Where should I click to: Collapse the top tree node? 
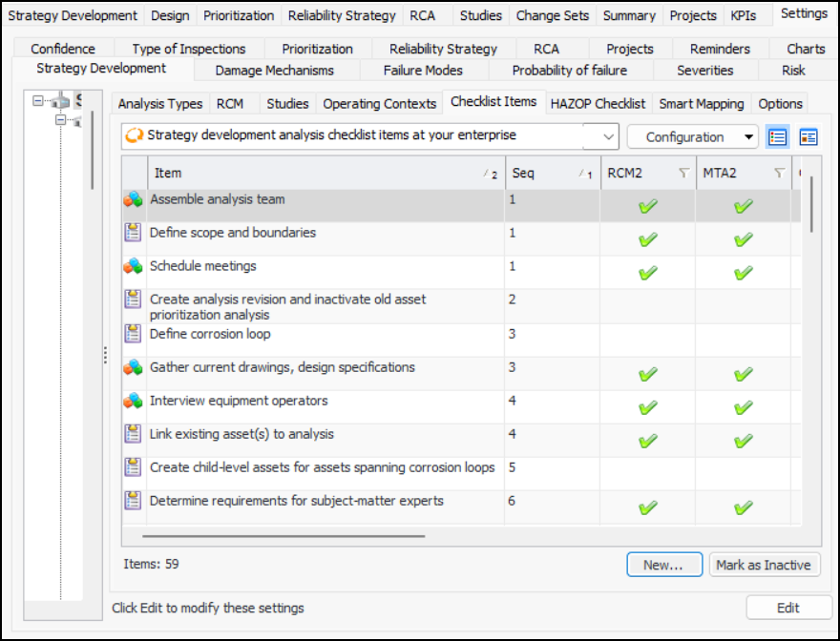click(38, 100)
